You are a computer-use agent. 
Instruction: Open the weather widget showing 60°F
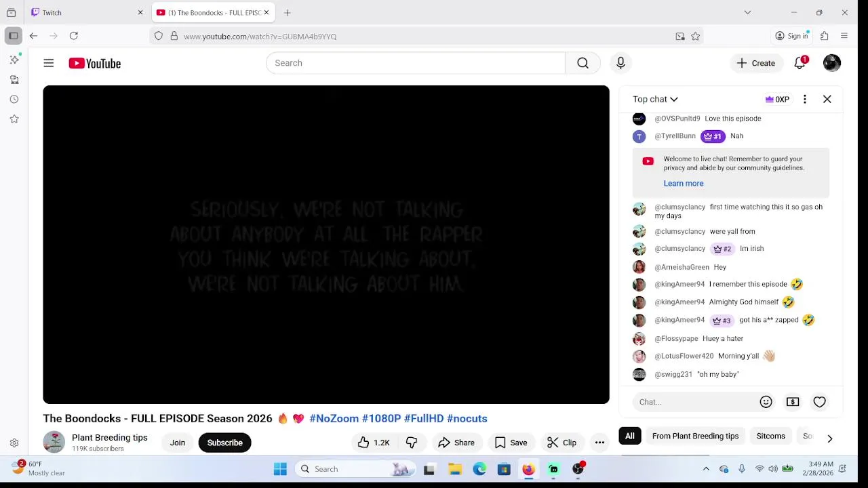point(38,468)
